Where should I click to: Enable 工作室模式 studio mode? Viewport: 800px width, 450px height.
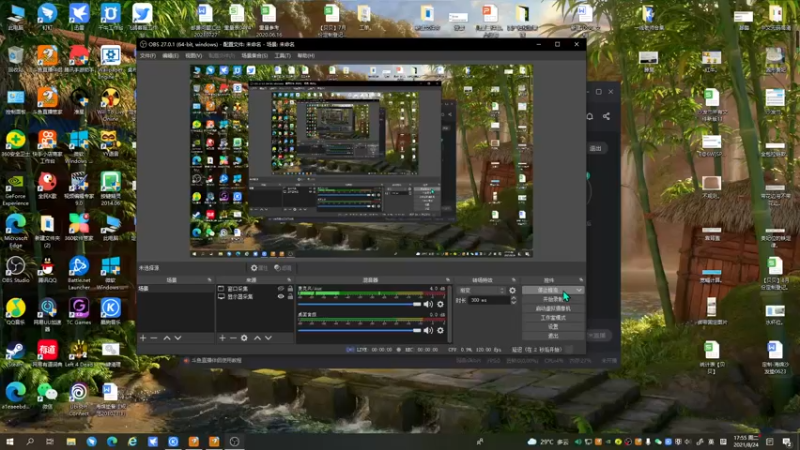553,317
